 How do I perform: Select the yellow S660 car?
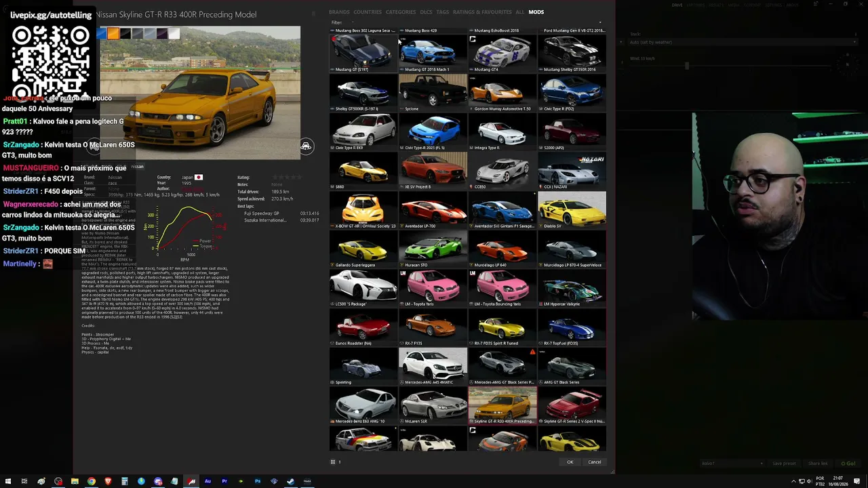[363, 171]
